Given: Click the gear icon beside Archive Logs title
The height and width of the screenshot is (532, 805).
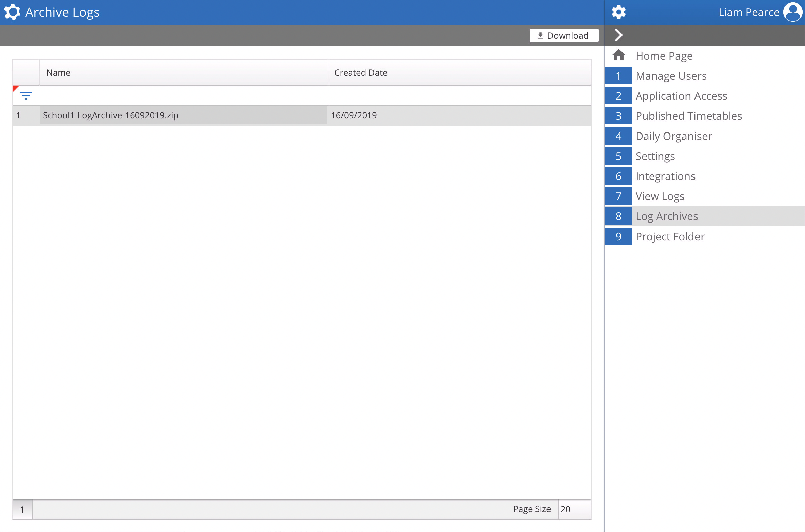Looking at the screenshot, I should [12, 12].
